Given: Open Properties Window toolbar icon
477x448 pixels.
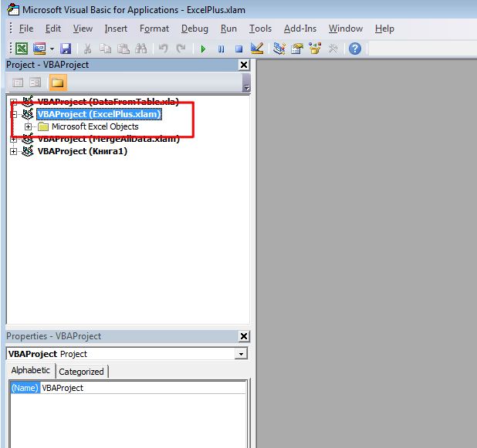Looking at the screenshot, I should (297, 49).
